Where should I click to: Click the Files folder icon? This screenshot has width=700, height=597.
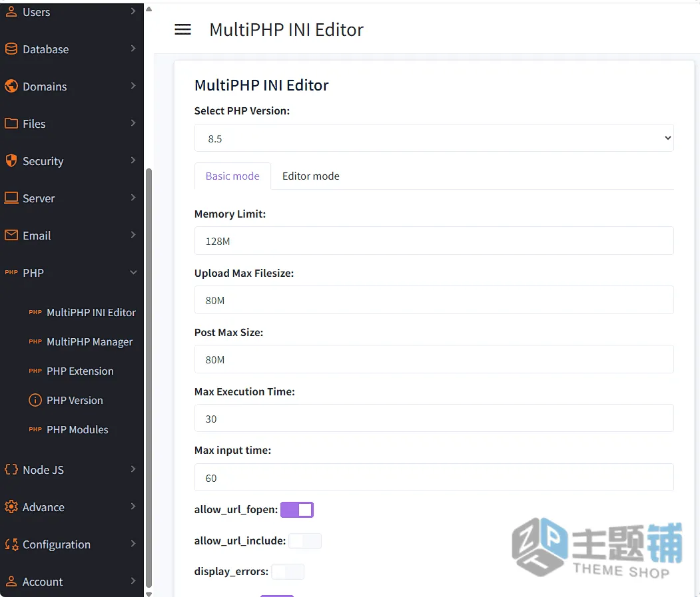point(11,124)
